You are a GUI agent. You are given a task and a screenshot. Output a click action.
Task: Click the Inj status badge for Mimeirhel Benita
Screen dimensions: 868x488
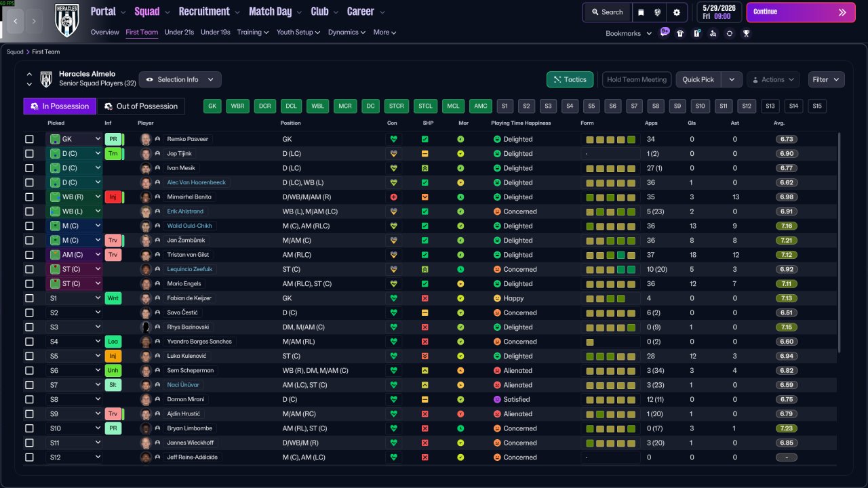113,197
